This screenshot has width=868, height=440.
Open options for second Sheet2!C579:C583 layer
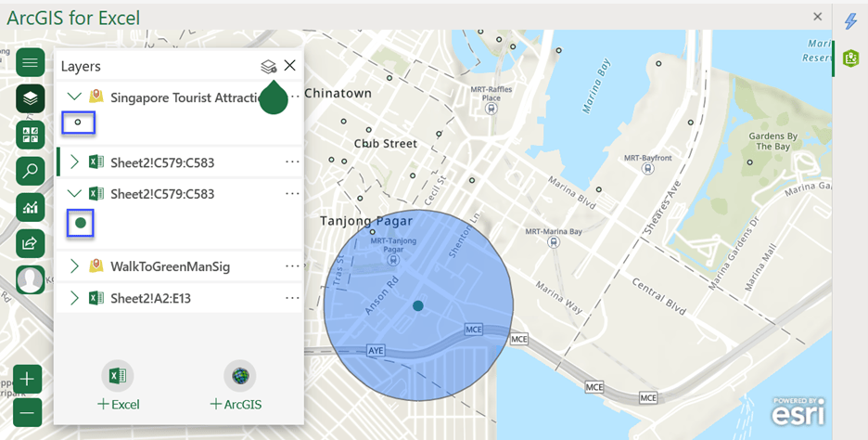tap(292, 193)
